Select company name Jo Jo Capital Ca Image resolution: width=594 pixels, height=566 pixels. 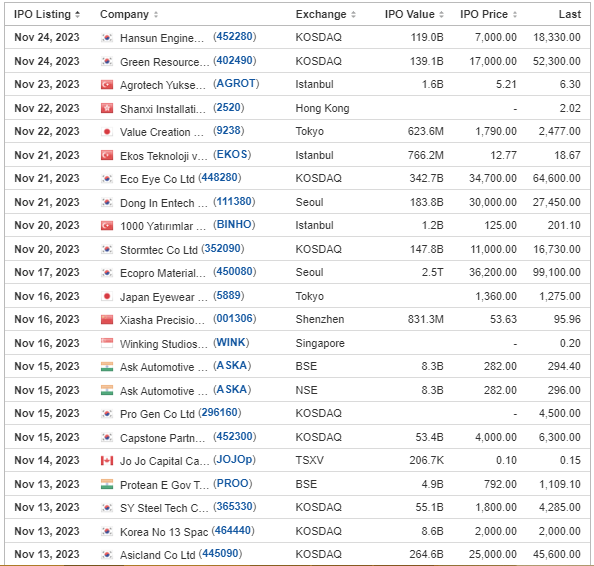[164, 461]
